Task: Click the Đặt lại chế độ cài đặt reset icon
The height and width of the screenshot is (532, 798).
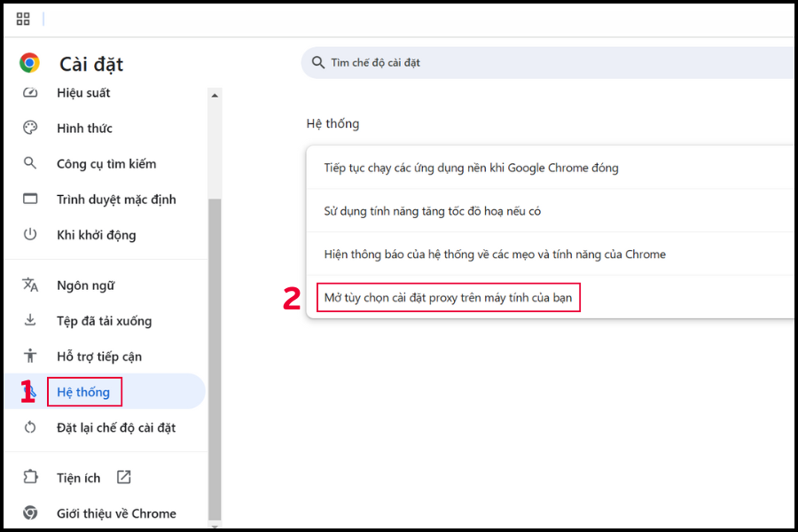Action: (x=30, y=427)
